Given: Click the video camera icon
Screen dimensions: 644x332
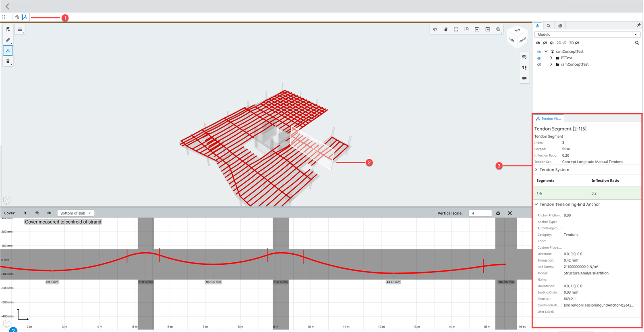Looking at the screenshot, I should 524,78.
